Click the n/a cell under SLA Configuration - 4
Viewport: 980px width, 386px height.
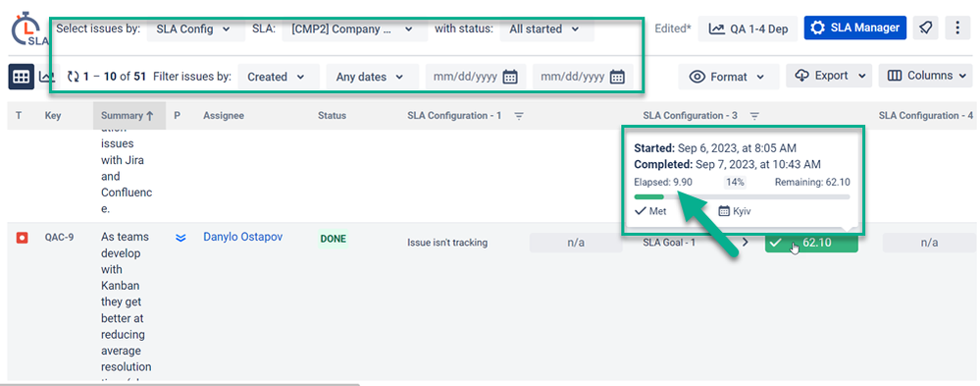click(929, 243)
